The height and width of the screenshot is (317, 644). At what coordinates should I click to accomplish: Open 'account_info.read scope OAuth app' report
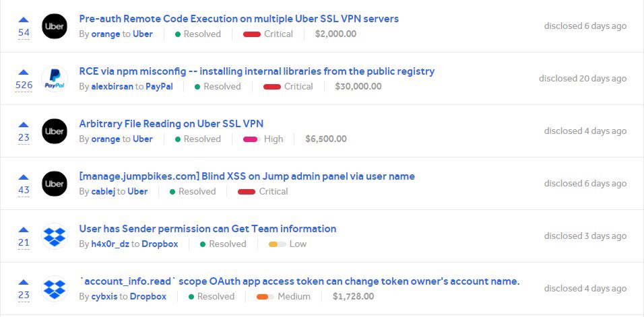point(299,281)
